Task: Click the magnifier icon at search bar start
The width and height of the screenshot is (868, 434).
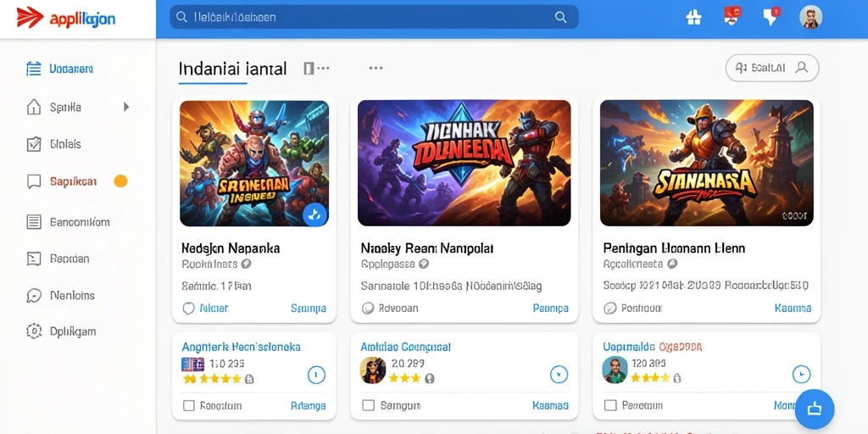Action: [181, 17]
